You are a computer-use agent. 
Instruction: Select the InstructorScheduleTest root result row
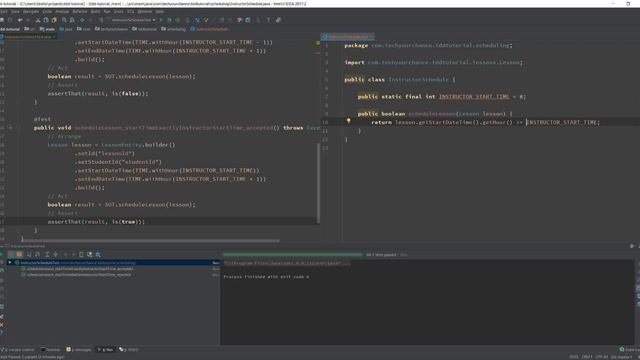113,262
